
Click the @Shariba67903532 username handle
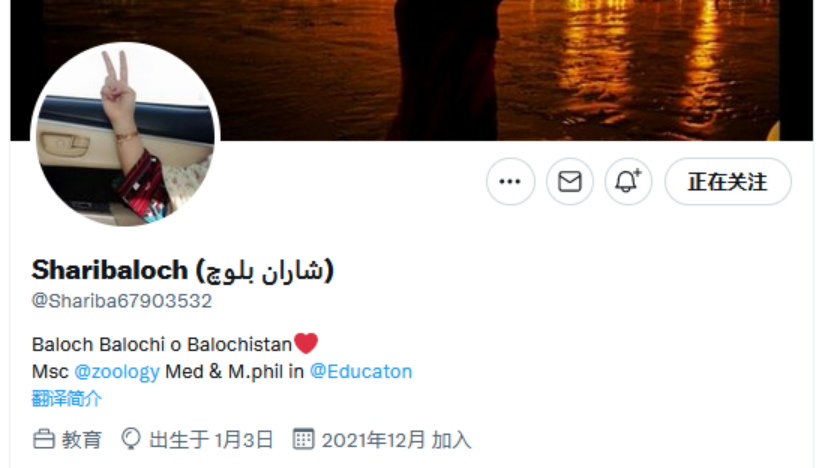pos(122,301)
